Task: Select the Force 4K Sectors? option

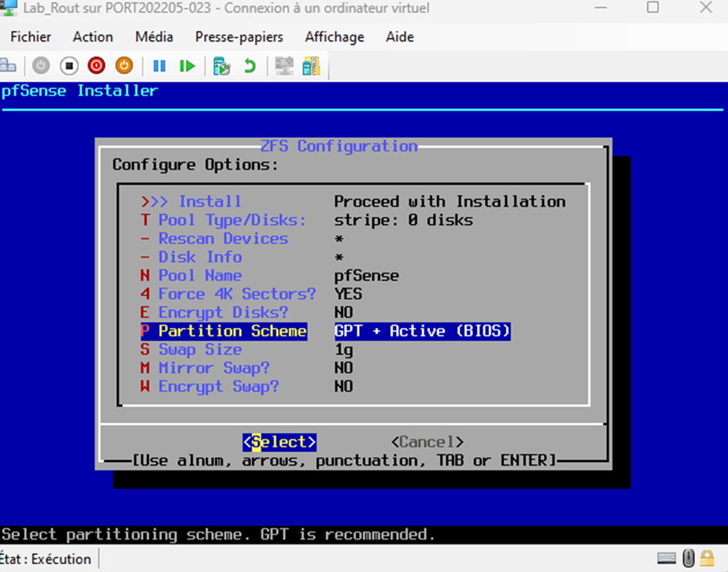Action: (x=251, y=294)
